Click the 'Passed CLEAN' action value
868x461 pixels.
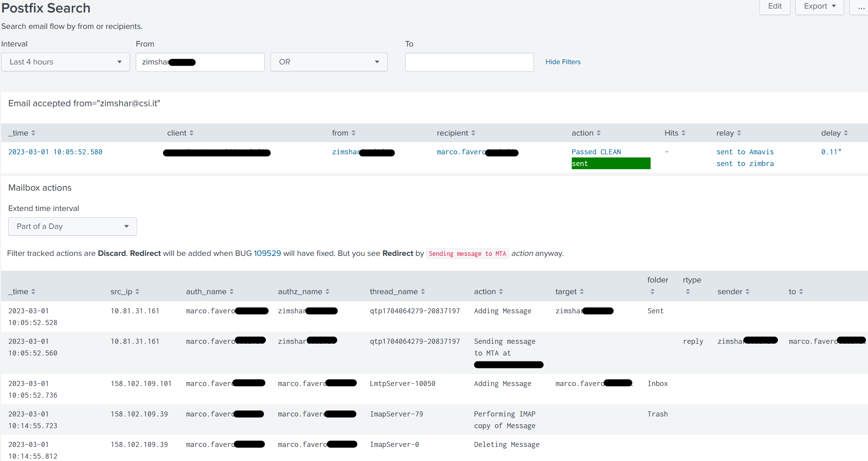596,152
